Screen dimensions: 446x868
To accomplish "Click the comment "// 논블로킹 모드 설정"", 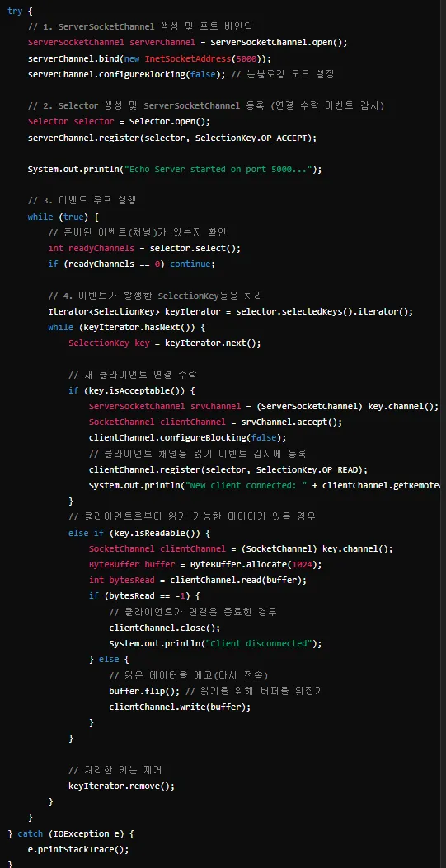I will tap(283, 74).
